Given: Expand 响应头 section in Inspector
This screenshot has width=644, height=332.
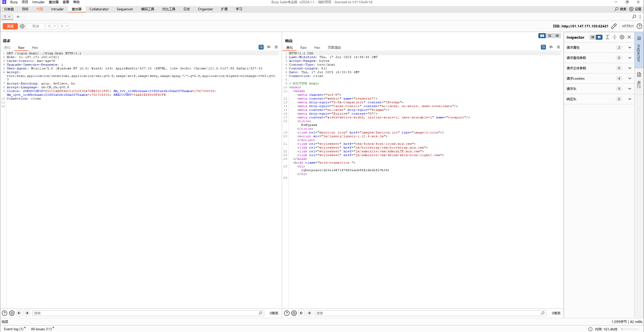Looking at the screenshot, I should 629,99.
